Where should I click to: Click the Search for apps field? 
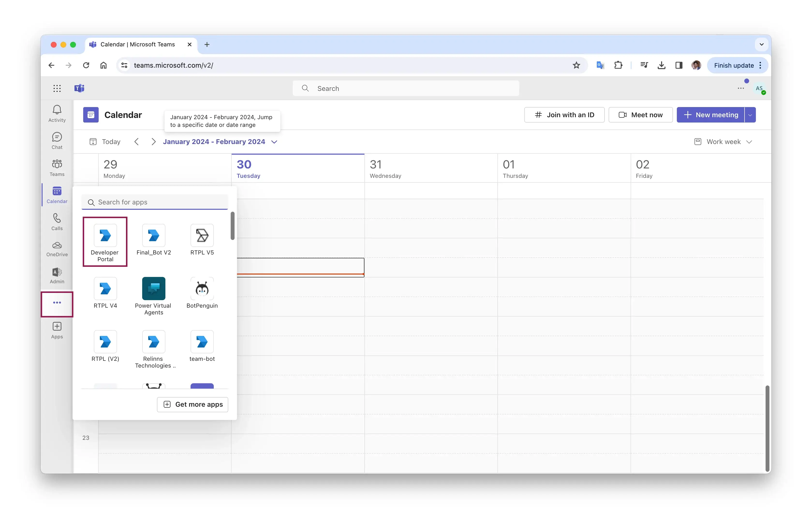pyautogui.click(x=155, y=202)
